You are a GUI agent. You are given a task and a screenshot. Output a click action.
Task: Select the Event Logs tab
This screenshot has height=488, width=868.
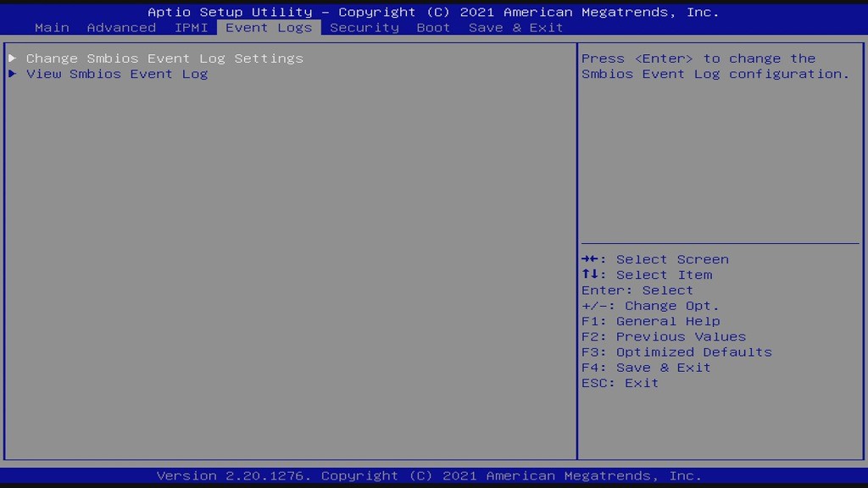(269, 28)
